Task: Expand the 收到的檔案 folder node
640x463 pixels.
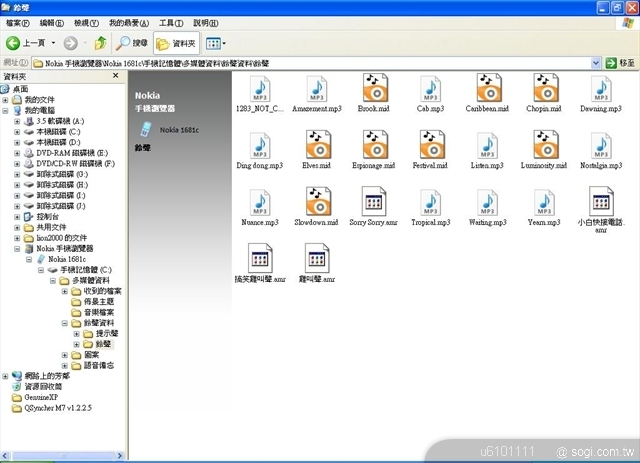Action: coord(64,291)
